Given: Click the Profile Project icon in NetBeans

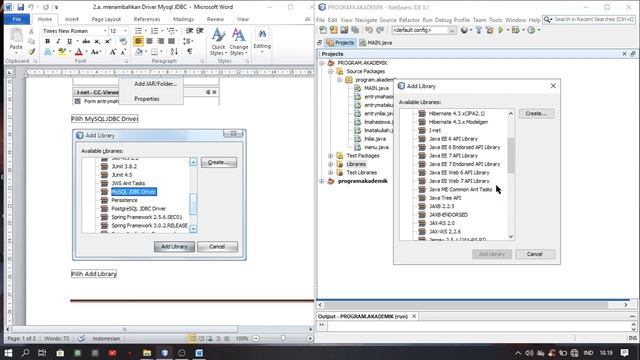Looking at the screenshot, I should (531, 30).
